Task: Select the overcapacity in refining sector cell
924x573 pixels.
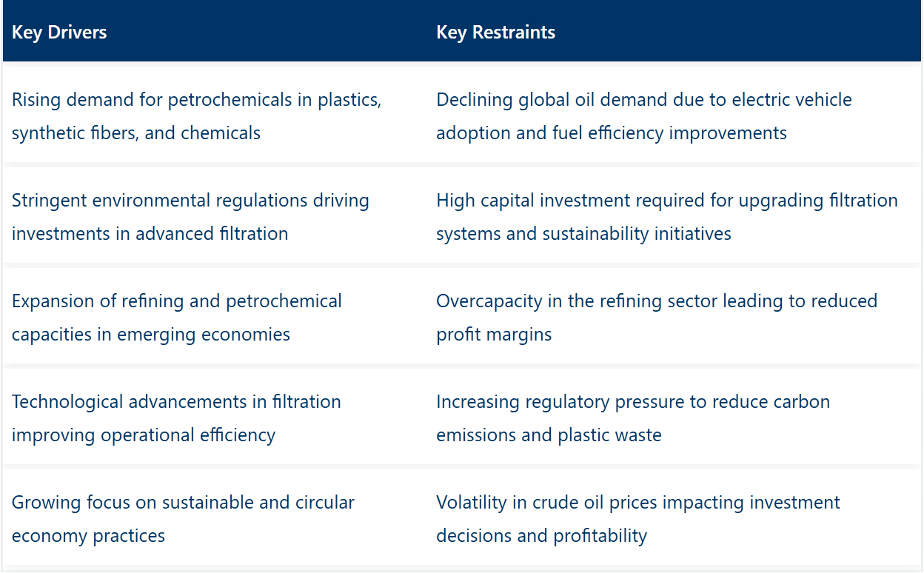Action: (x=674, y=318)
